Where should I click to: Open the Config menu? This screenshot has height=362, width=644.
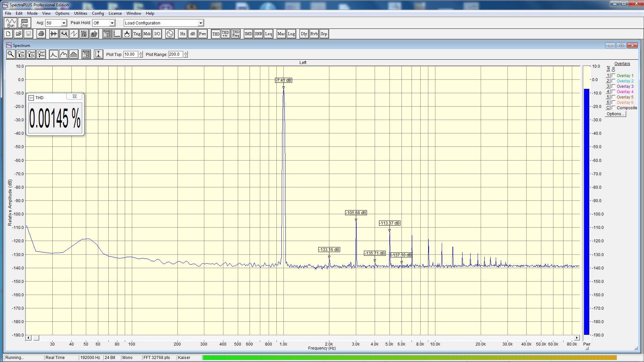[98, 13]
